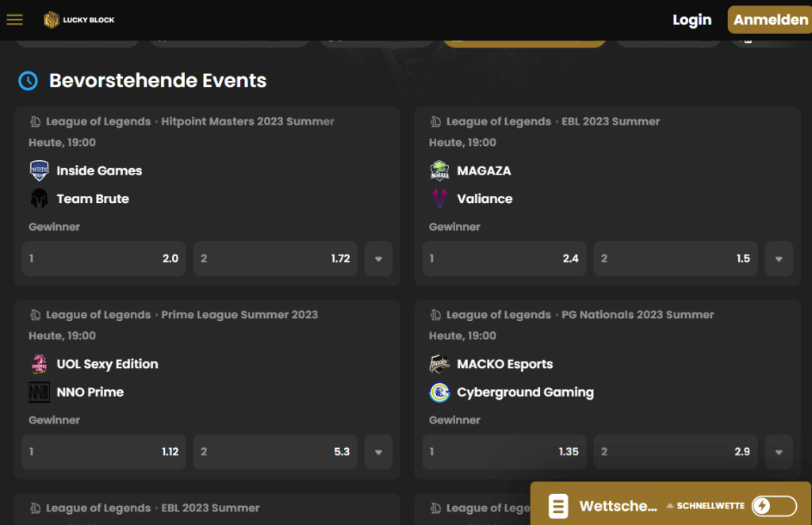Open EBL 2023 Summer above MAGAZA match
This screenshot has width=812, height=525.
611,121
